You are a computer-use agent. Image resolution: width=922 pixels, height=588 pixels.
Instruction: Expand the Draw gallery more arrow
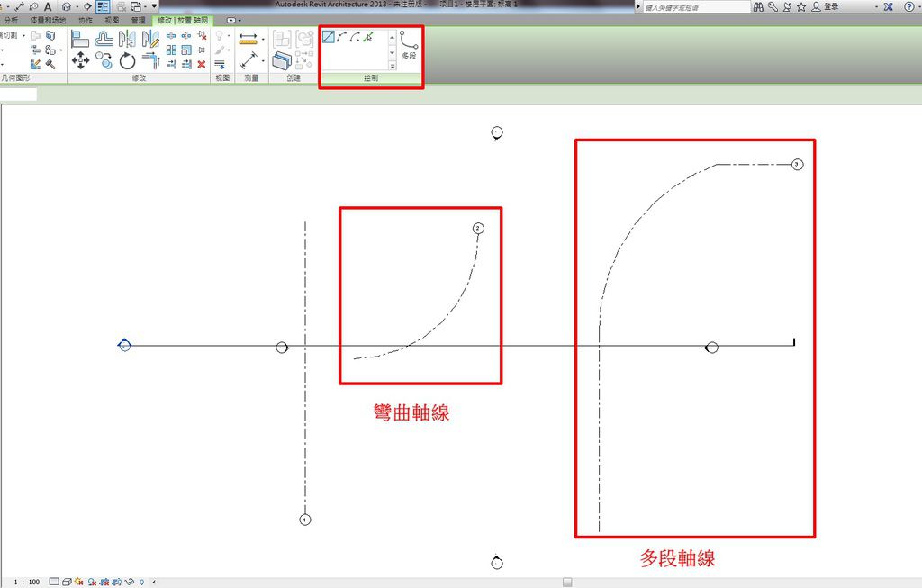point(393,67)
